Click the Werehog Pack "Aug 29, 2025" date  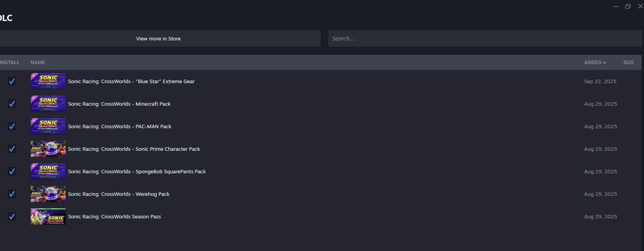click(x=600, y=194)
